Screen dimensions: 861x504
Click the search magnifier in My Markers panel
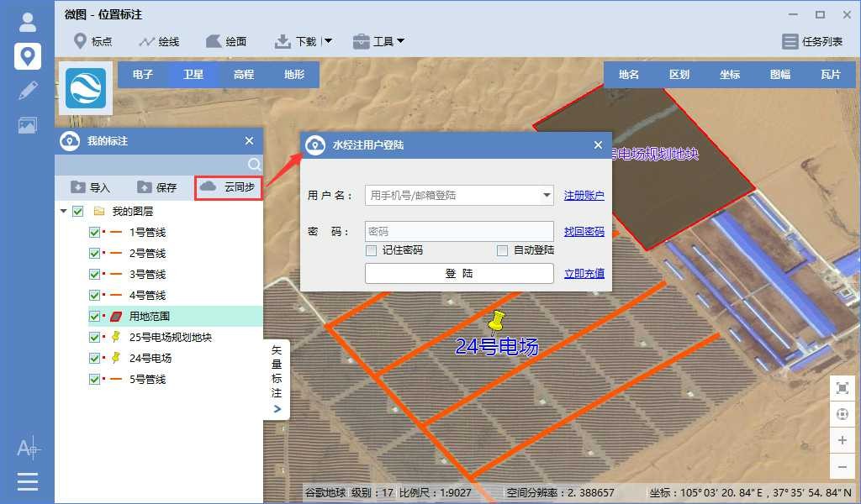point(254,164)
